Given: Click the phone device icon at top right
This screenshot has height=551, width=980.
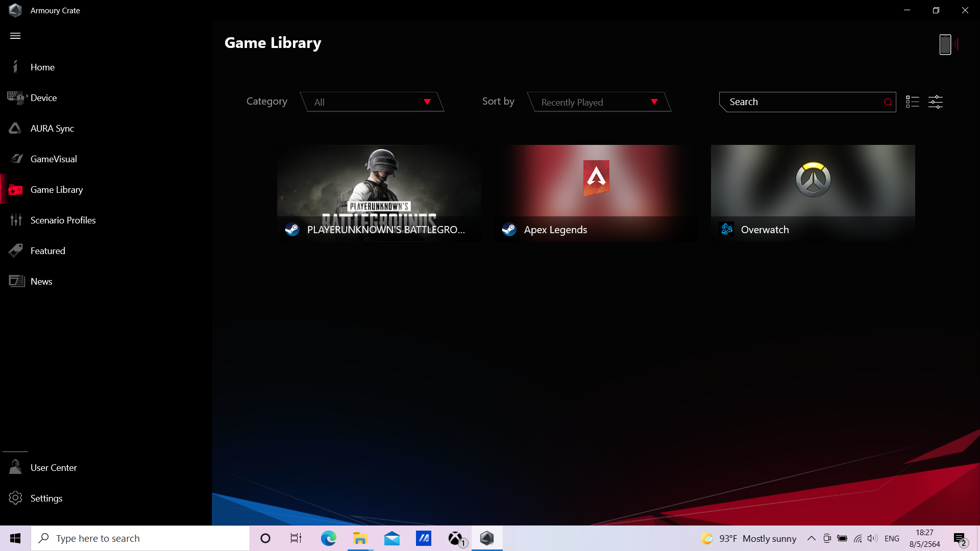Looking at the screenshot, I should click(945, 44).
